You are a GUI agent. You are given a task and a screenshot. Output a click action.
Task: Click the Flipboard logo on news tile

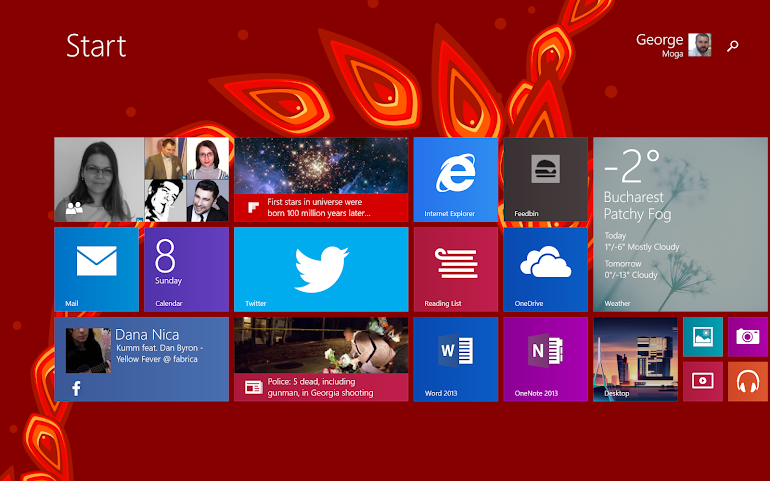click(x=253, y=207)
